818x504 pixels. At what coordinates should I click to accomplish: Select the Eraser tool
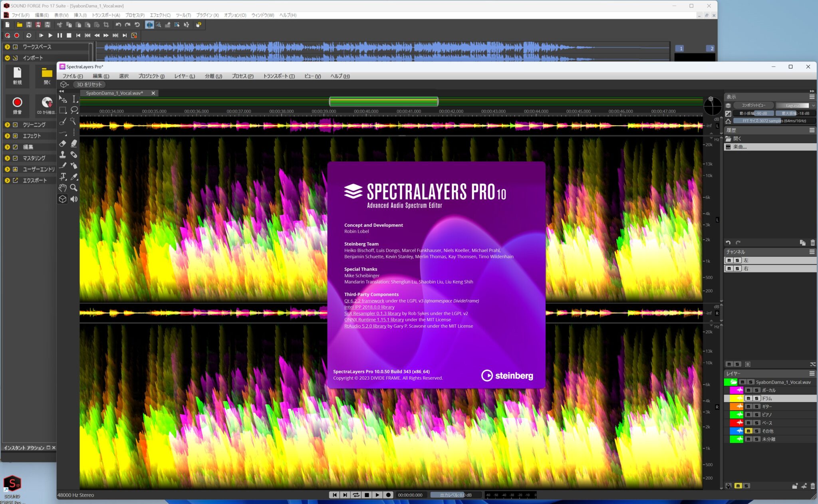point(63,143)
